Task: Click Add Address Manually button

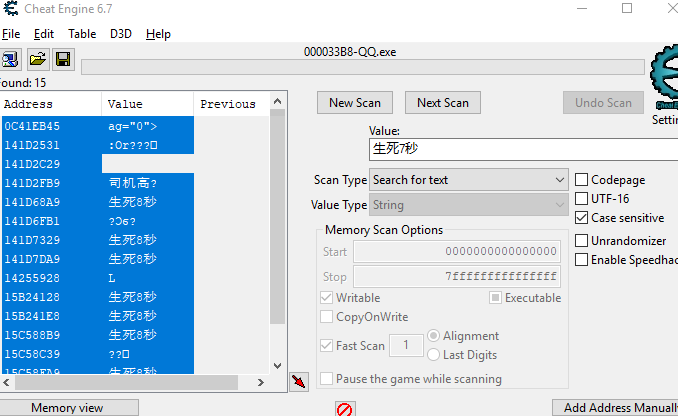Action: click(615, 408)
